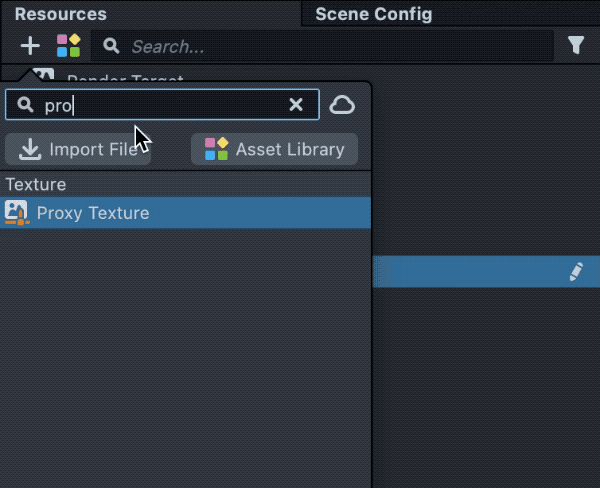Screen dimensions: 600x488
Task: Click the plus icon to add a resource
Action: point(30,45)
